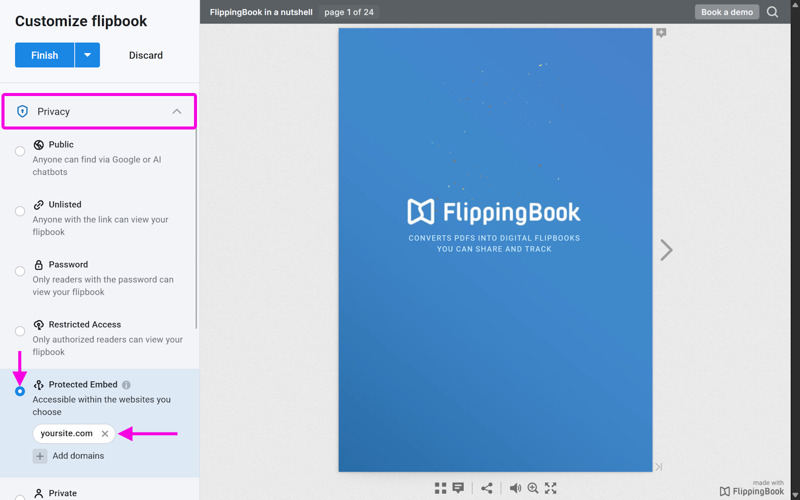This screenshot has width=800, height=500.
Task: Select the Unlisted radio option
Action: [20, 211]
